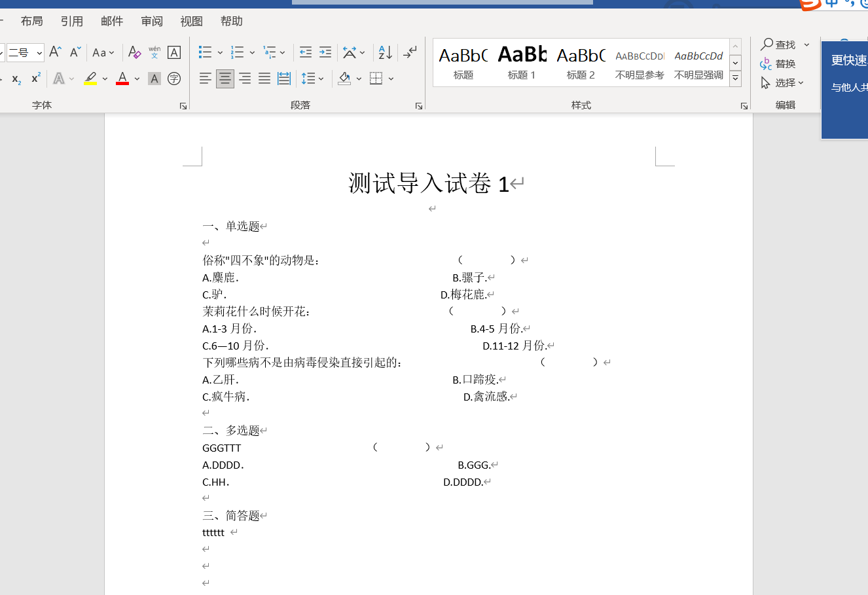Viewport: 868px width, 595px height.
Task: Open the phonetic guide (wén) tool
Action: (154, 52)
